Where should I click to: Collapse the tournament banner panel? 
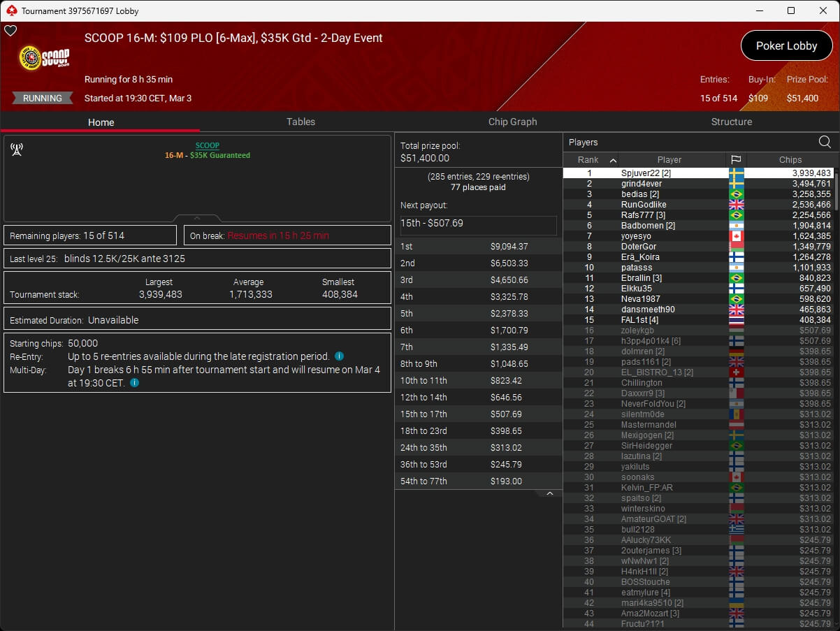pyautogui.click(x=197, y=218)
